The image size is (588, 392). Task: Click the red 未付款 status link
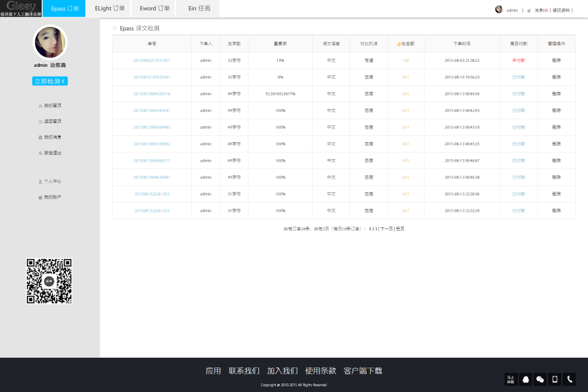[x=518, y=61]
